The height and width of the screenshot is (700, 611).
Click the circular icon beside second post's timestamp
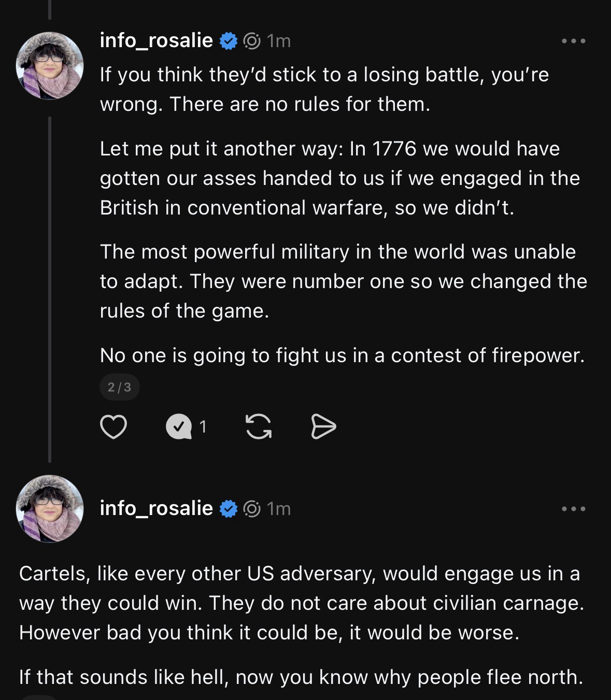252,509
